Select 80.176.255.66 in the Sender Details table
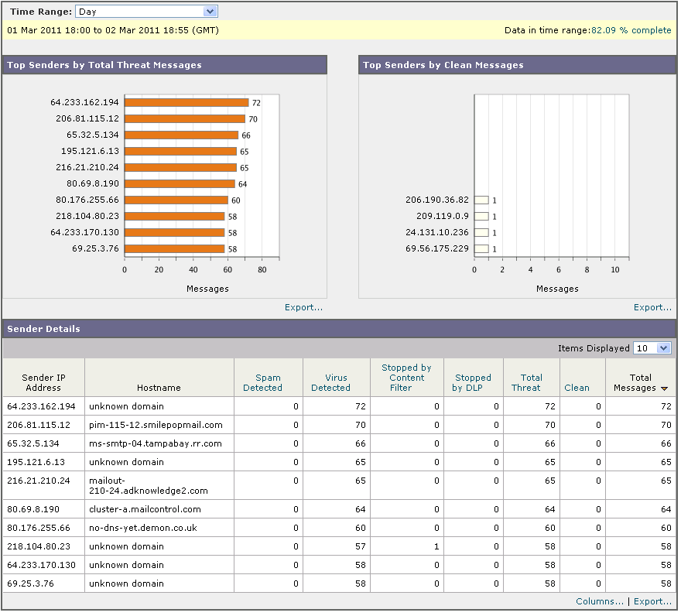 39,529
